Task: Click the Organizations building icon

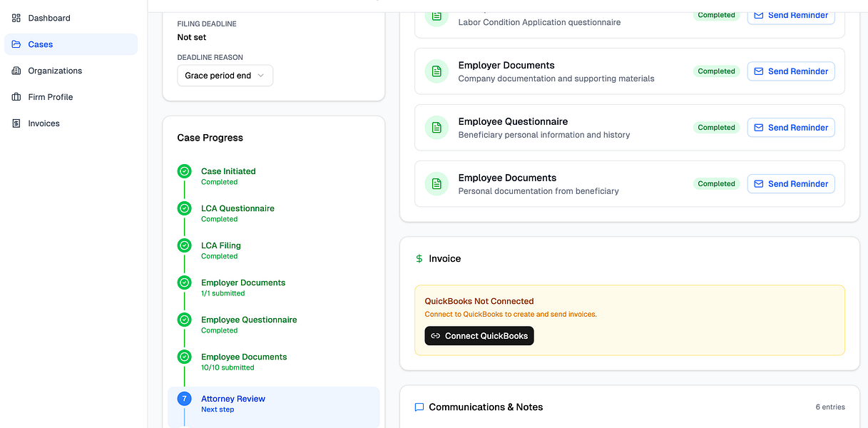Action: (x=16, y=71)
